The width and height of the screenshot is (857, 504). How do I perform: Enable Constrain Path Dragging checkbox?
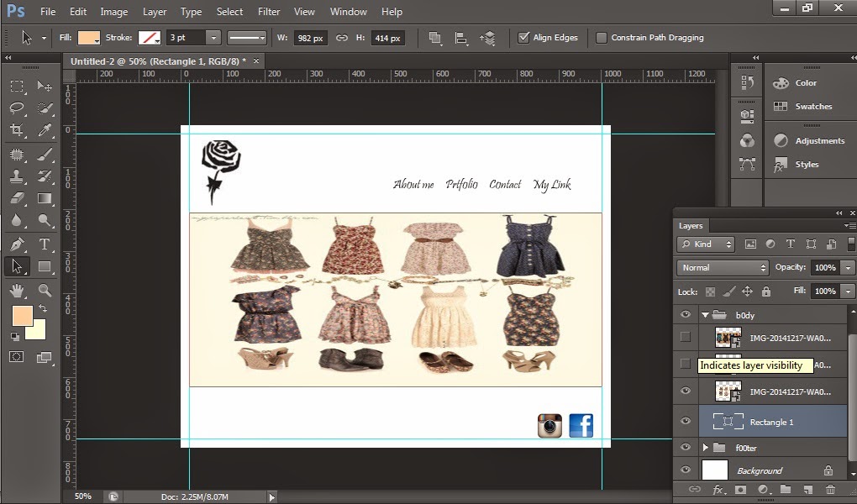[602, 38]
